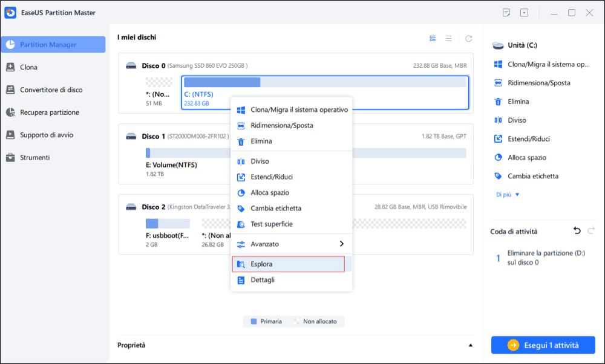
Task: Choose Estendi/Riduci in context menu
Action: pyautogui.click(x=292, y=177)
